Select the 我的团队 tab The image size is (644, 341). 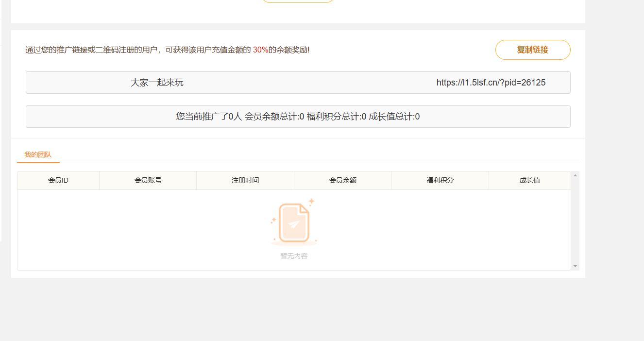click(x=38, y=154)
